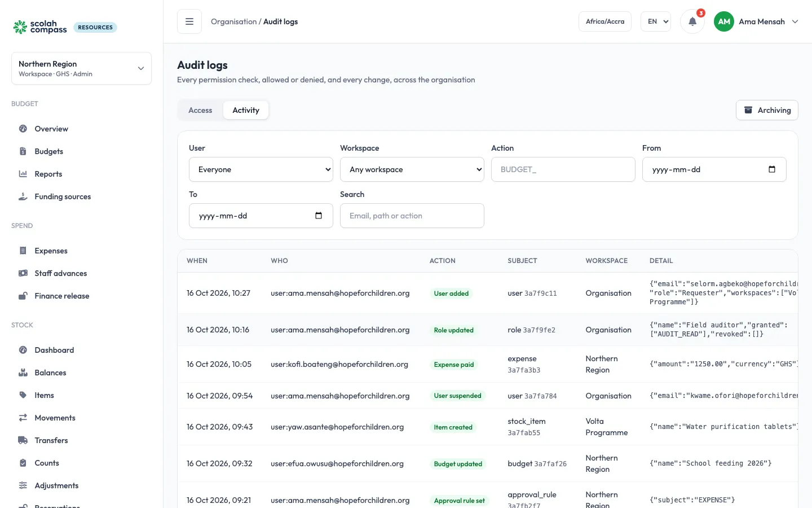Select the Activity tab
This screenshot has height=508, width=812.
(x=246, y=110)
